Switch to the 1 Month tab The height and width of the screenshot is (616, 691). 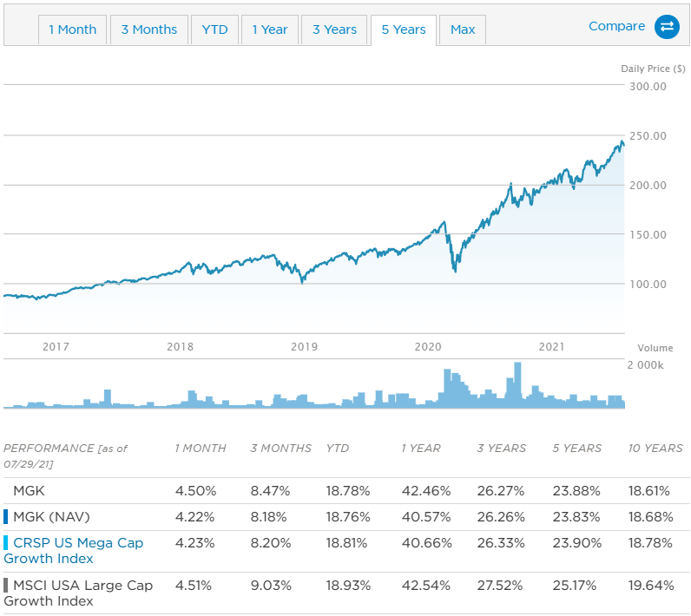click(72, 30)
